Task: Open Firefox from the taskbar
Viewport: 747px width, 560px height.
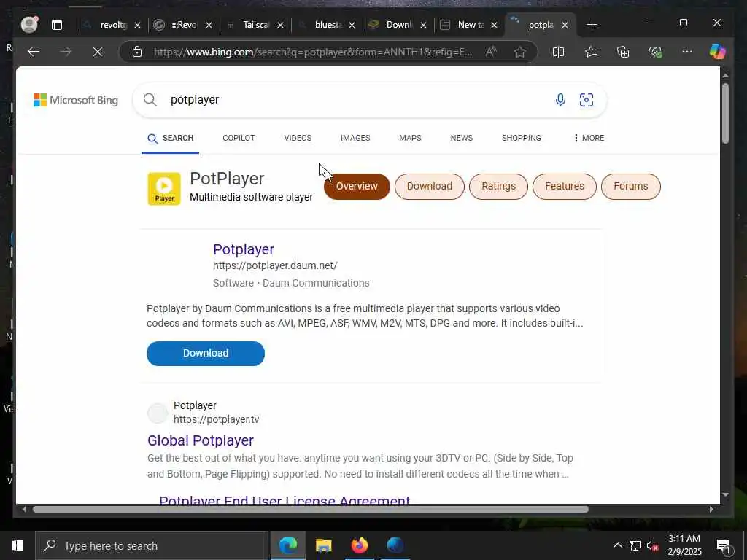Action: [360, 545]
